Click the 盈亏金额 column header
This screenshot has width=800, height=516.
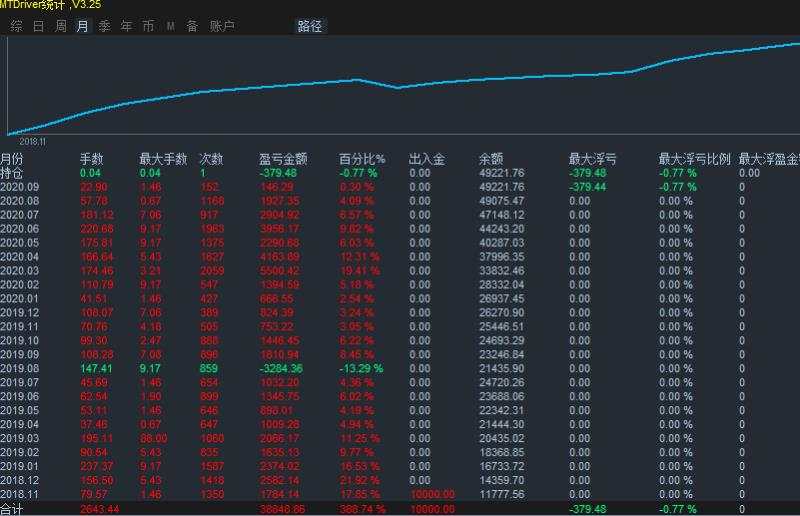[x=283, y=159]
